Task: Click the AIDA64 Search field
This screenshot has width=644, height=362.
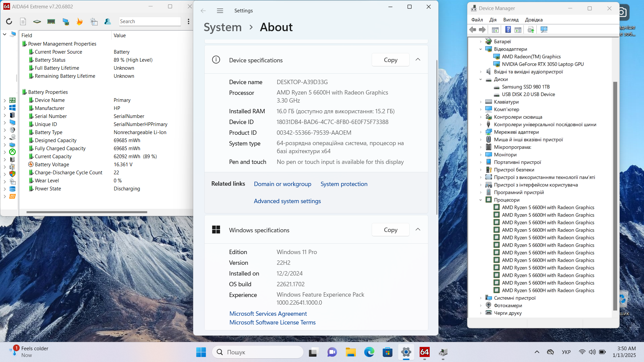Action: pyautogui.click(x=150, y=21)
